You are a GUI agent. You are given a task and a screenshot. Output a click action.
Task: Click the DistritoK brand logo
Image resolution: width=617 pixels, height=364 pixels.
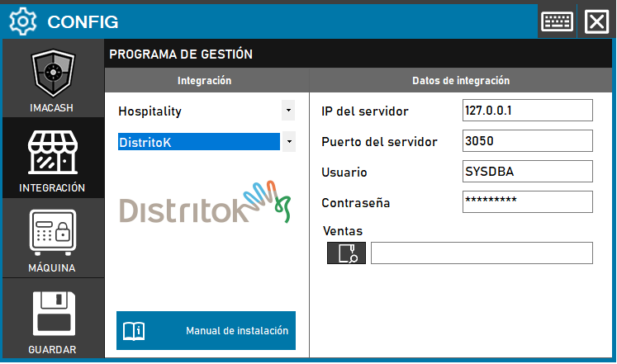point(206,202)
